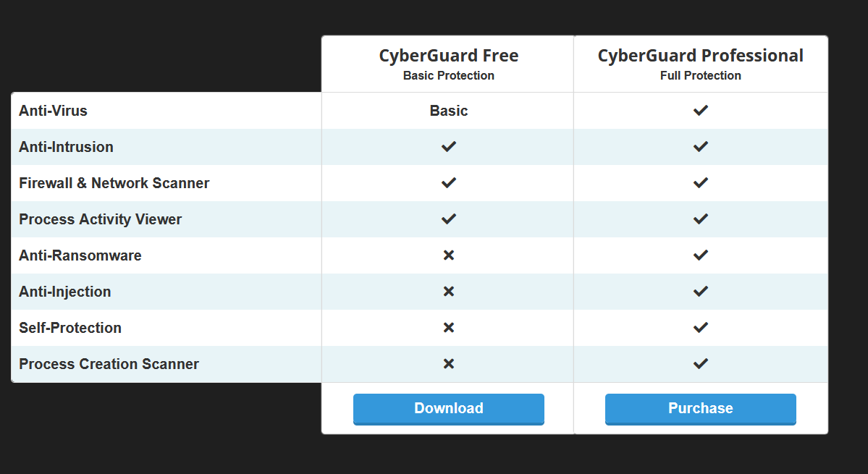Screen dimensions: 868x474
Task: Select the CyberGuard Free column heading
Action: 449,56
